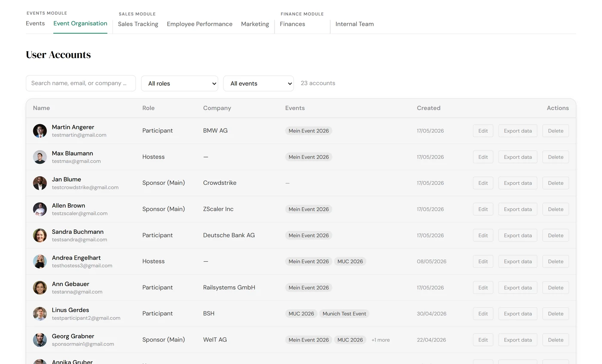Edit Sandra Buchmann's account
The image size is (602, 364).
pyautogui.click(x=483, y=235)
